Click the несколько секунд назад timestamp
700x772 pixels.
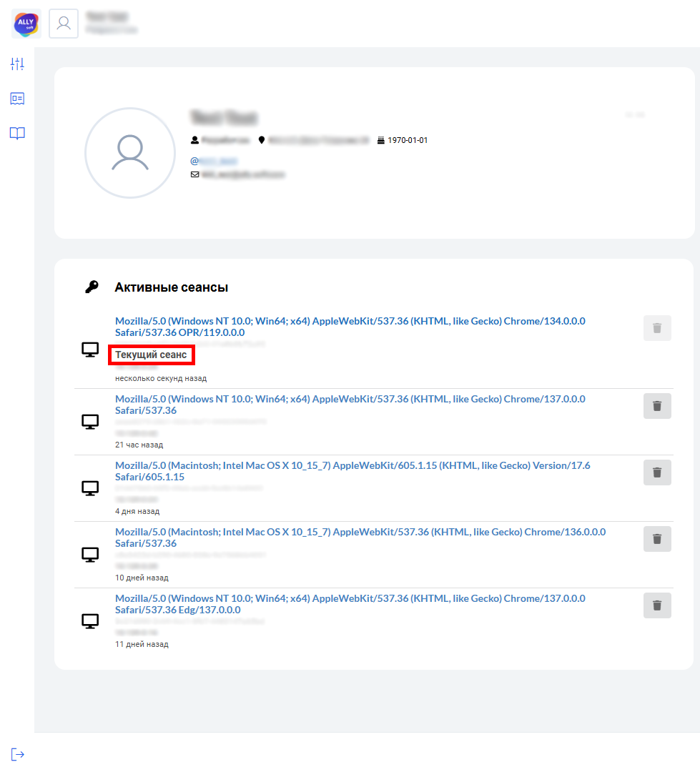161,378
